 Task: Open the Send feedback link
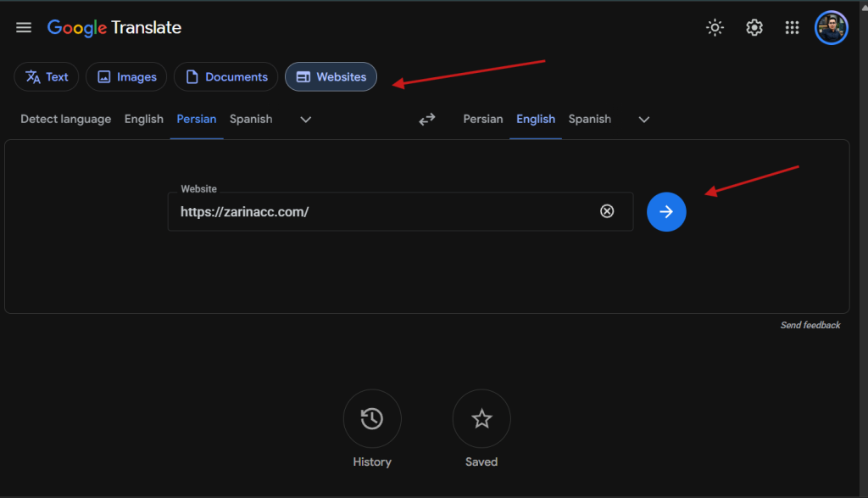point(810,325)
